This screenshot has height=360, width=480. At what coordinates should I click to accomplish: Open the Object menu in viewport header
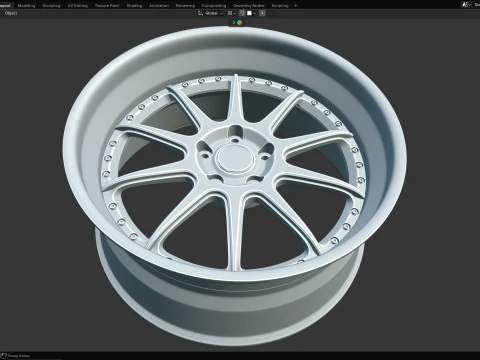[x=11, y=13]
